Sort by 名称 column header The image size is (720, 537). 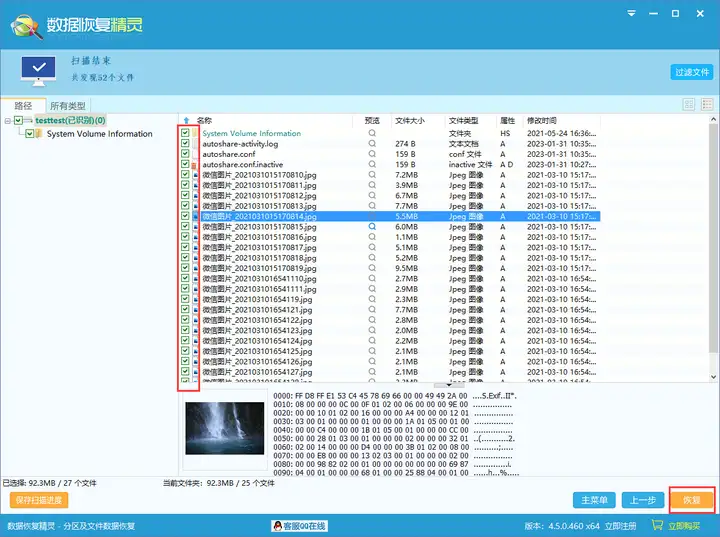(x=204, y=120)
